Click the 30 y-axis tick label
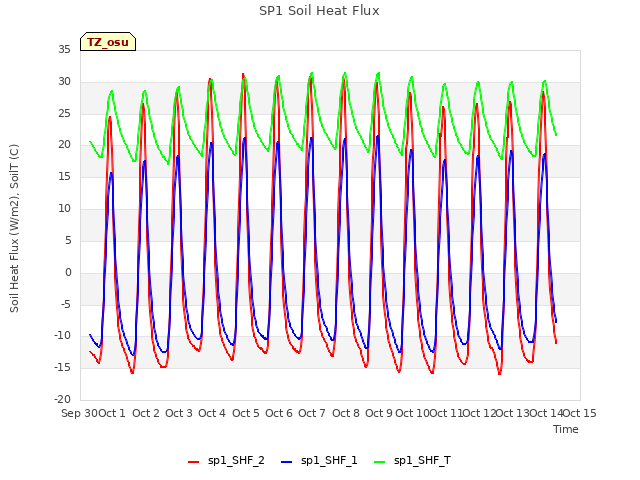 click(64, 82)
